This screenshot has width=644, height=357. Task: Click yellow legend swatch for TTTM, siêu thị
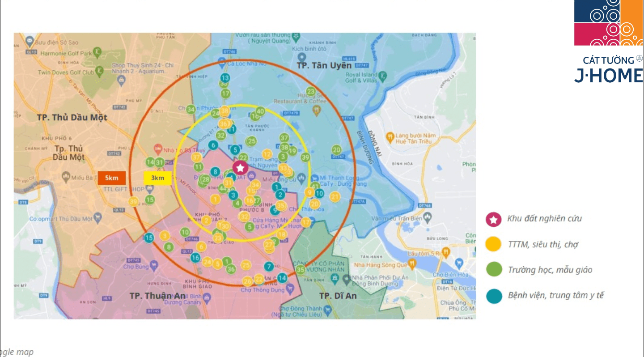494,245
